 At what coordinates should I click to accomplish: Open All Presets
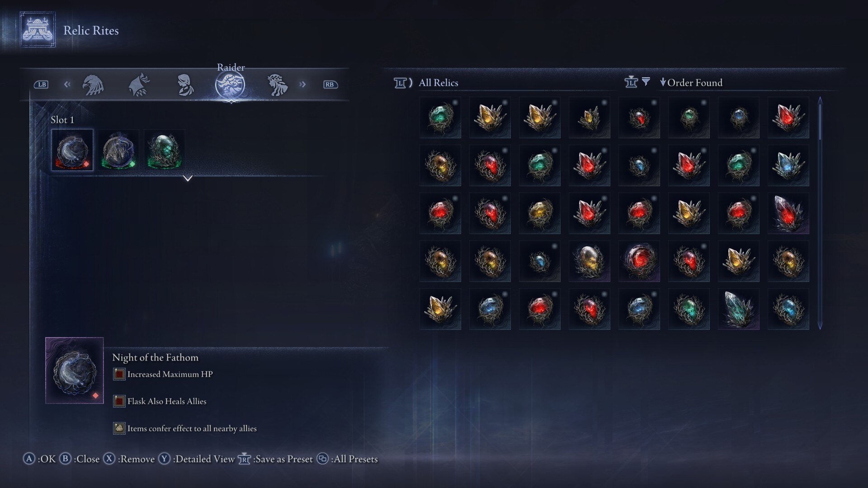click(x=347, y=459)
